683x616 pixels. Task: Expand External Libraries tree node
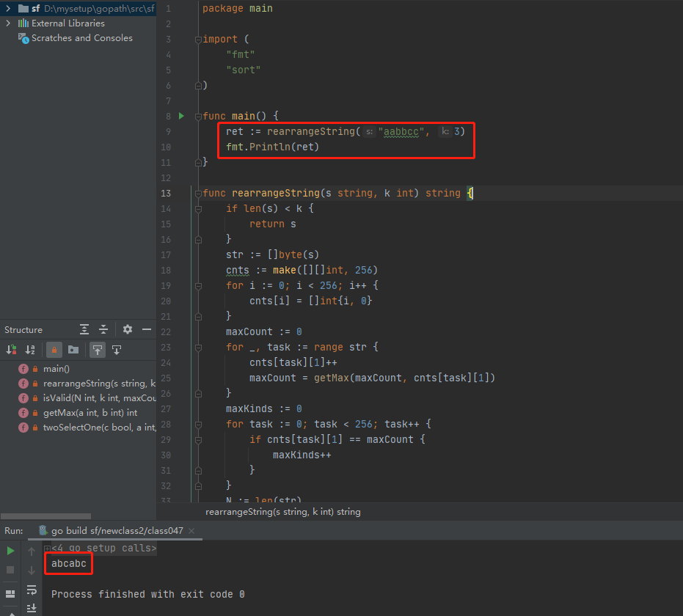tap(8, 23)
